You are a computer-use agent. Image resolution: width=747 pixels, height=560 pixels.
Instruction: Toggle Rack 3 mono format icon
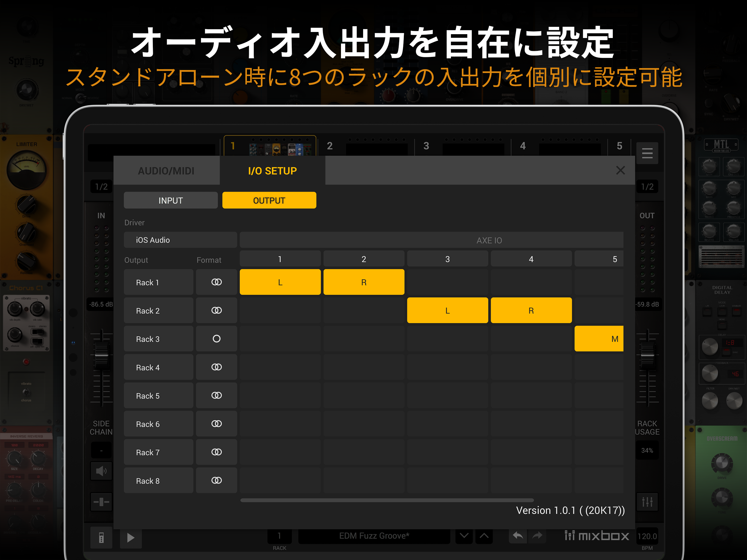coord(217,339)
